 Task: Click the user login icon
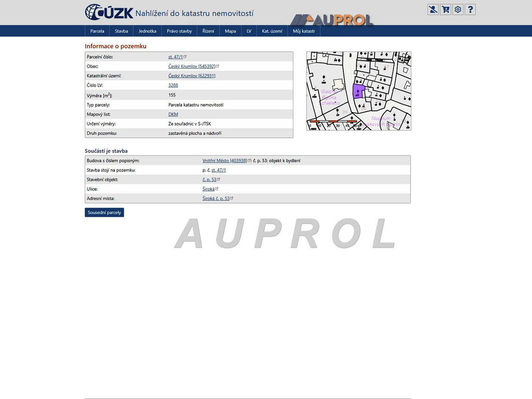click(x=433, y=9)
